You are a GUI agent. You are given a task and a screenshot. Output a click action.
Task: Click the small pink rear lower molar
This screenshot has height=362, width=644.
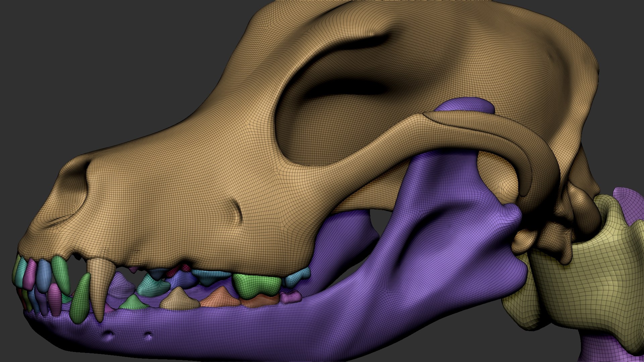pos(290,297)
